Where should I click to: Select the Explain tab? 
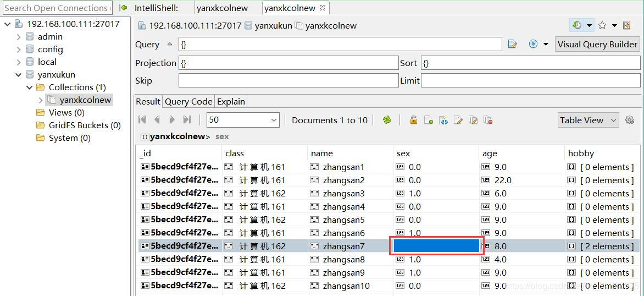231,102
